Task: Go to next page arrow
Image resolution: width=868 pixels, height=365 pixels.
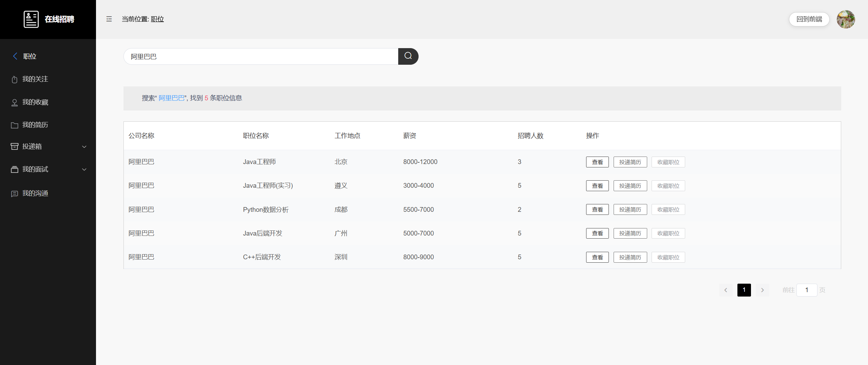Action: click(x=762, y=290)
